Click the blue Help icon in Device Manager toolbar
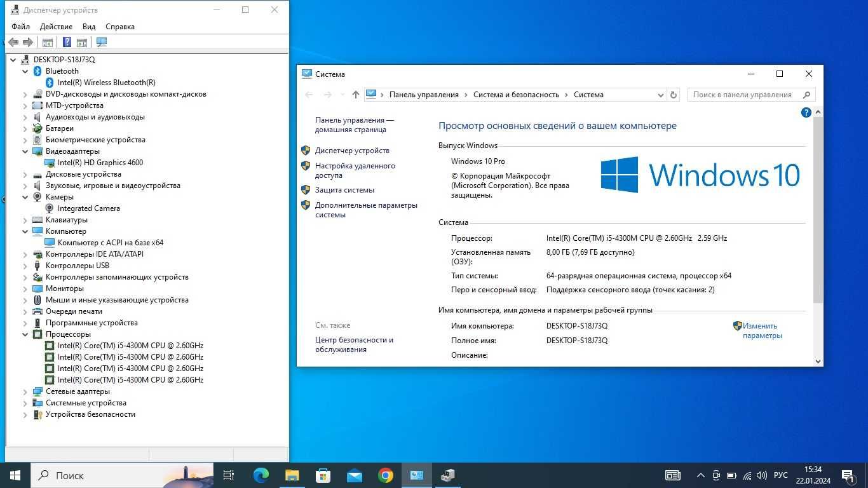Image resolution: width=868 pixels, height=488 pixels. 67,43
